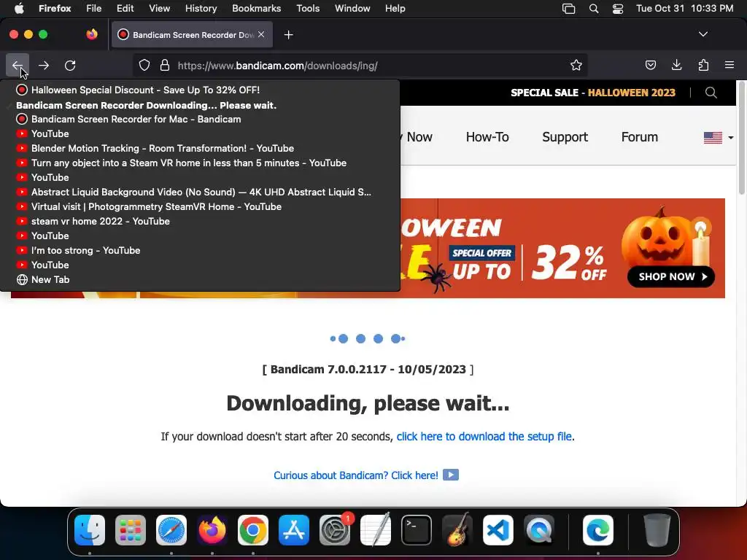Click here to download the setup file
747x560 pixels.
tap(484, 436)
